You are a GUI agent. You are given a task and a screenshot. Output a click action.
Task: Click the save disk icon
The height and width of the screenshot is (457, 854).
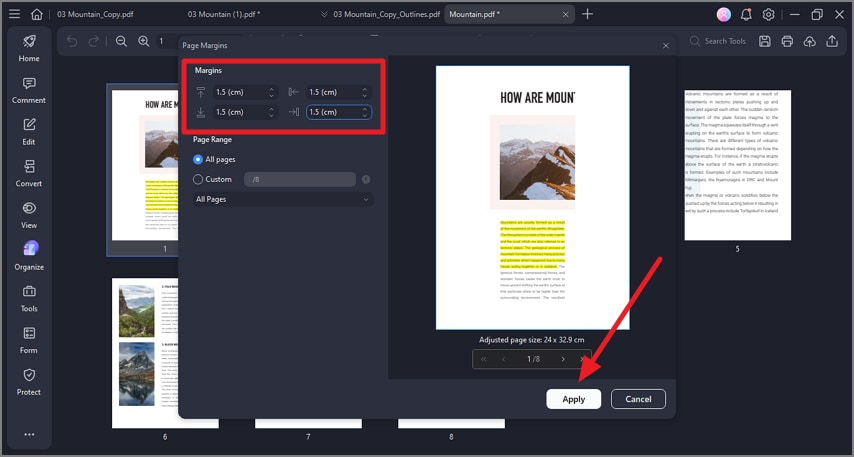coord(765,41)
